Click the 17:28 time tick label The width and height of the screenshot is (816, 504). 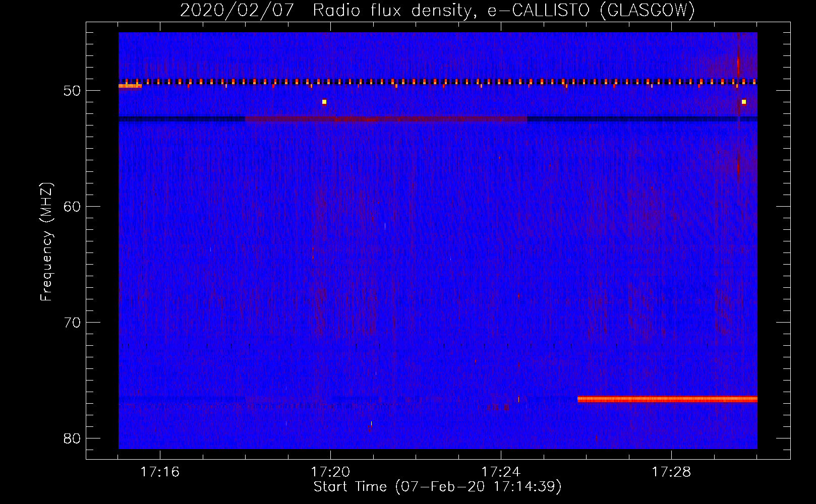click(x=671, y=472)
